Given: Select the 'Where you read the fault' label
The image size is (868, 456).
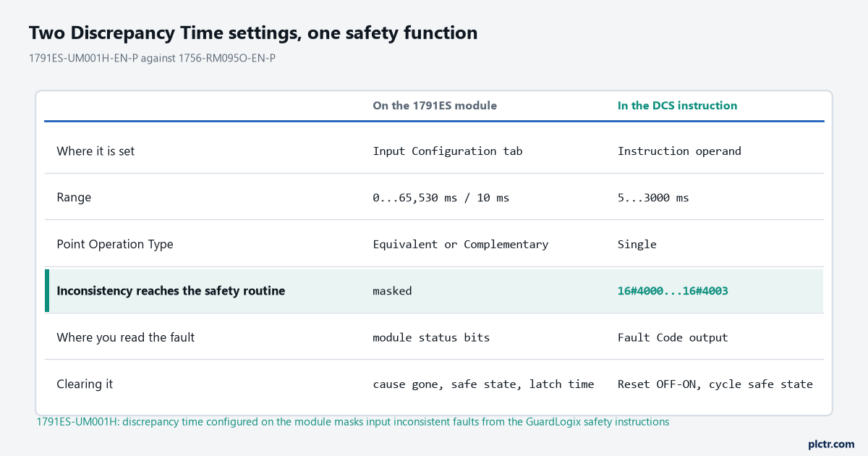Looking at the screenshot, I should click(126, 337).
